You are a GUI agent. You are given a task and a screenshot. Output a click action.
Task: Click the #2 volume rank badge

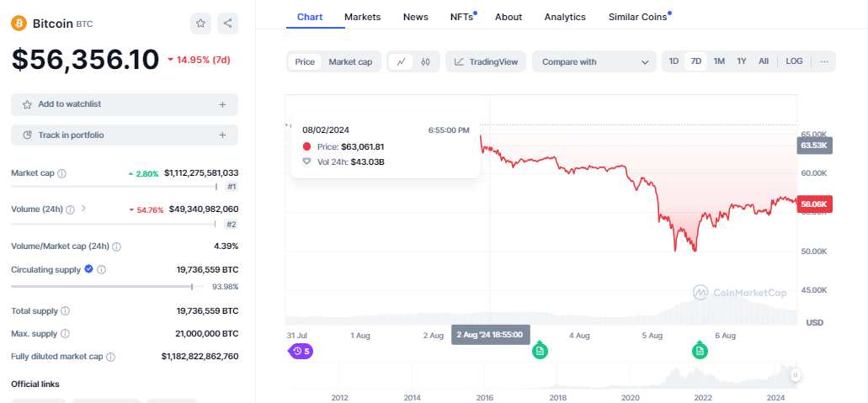click(x=232, y=224)
